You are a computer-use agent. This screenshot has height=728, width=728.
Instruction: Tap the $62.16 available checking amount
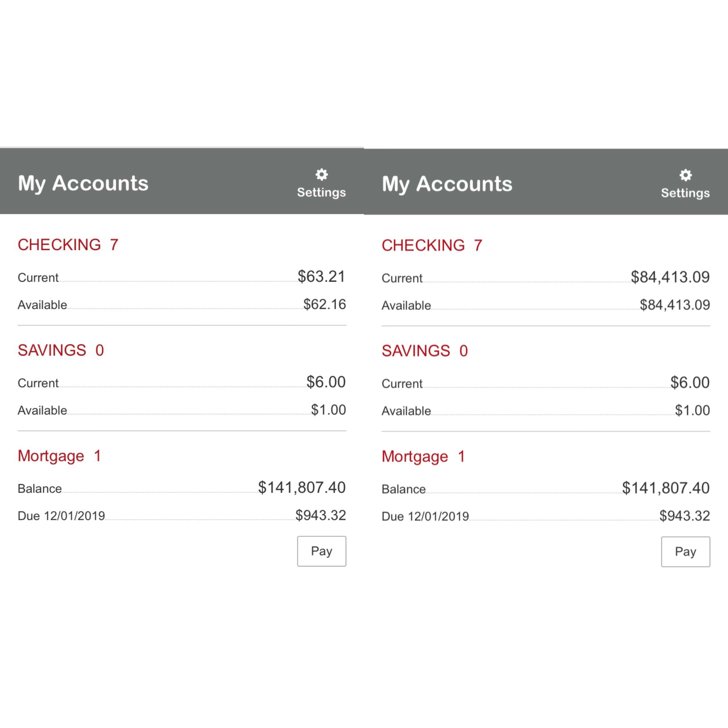tap(324, 305)
